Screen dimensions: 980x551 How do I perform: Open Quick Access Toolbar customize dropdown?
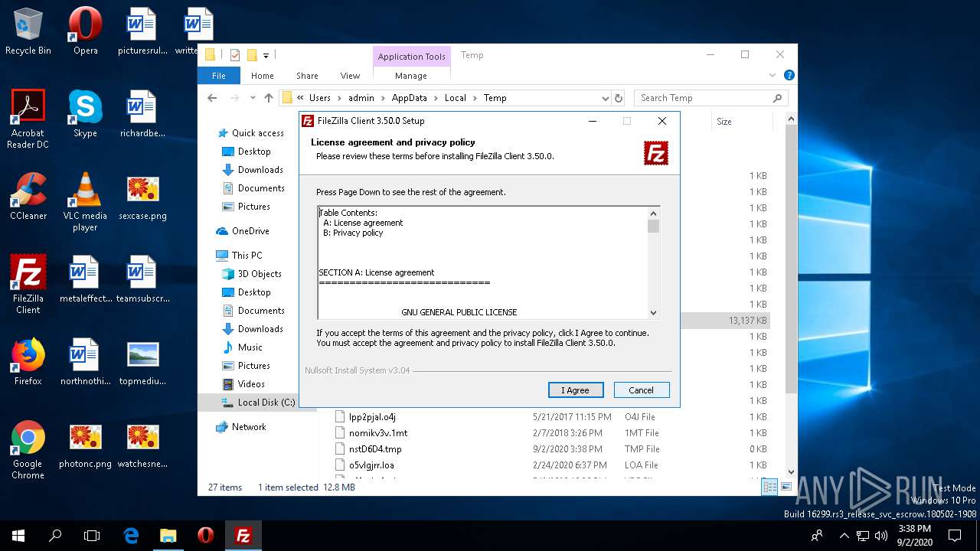click(266, 55)
